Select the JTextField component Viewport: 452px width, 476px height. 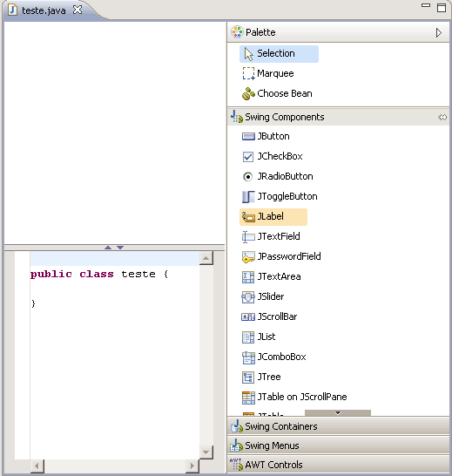pos(271,236)
